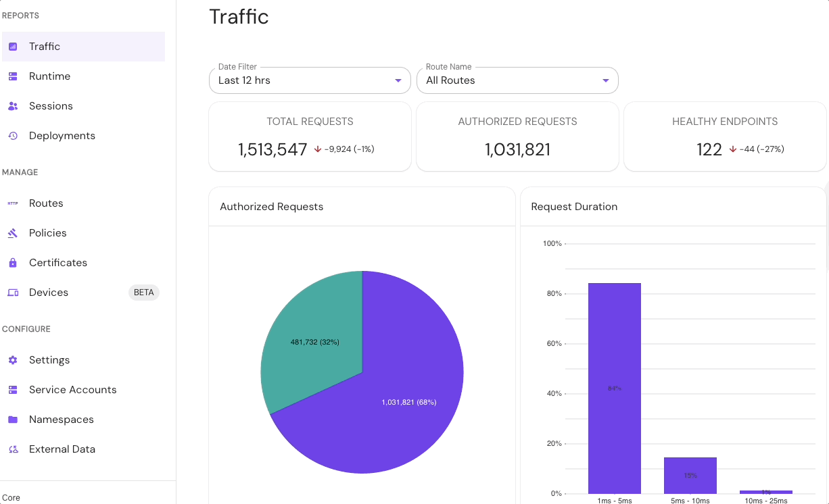Image resolution: width=829 pixels, height=504 pixels.
Task: Switch to the Service Accounts section
Action: tap(71, 389)
